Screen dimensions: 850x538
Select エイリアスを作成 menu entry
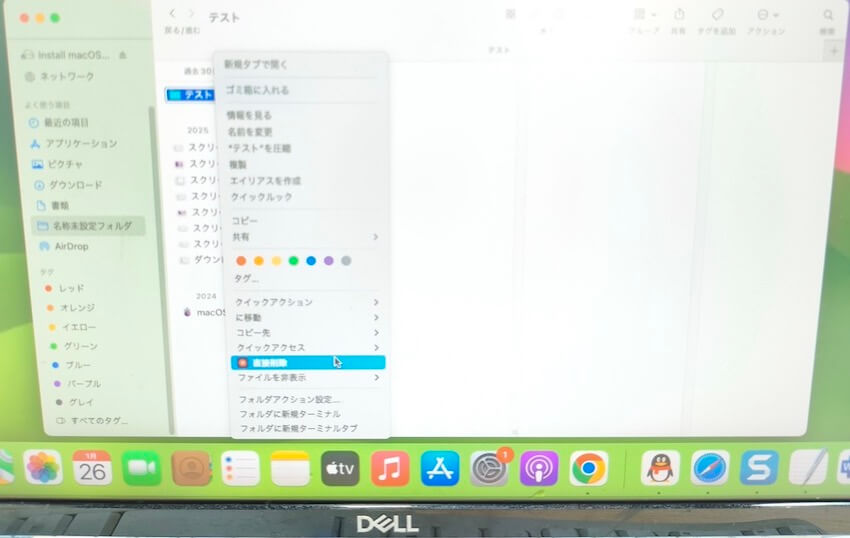pyautogui.click(x=265, y=181)
